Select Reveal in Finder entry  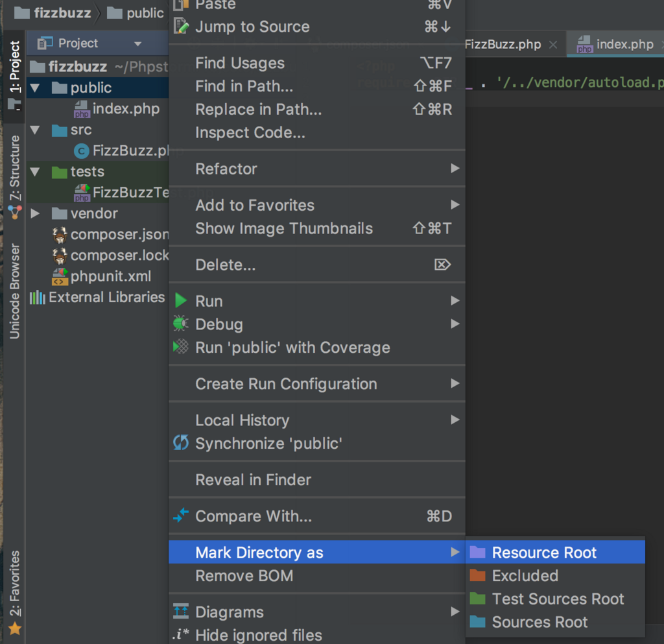(316, 479)
